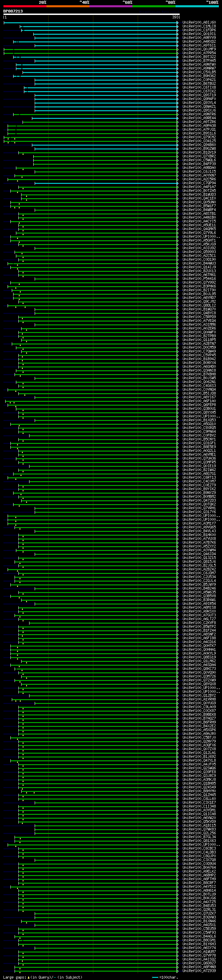Click the UniRef100_C5BTJ0 label
The image size is (222, 980).
tap(199, 738)
